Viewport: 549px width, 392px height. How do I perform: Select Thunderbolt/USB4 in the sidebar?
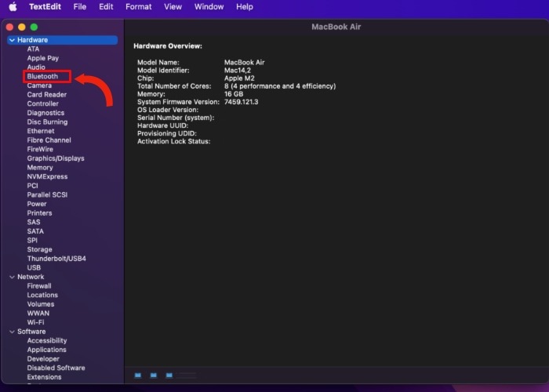(56, 259)
